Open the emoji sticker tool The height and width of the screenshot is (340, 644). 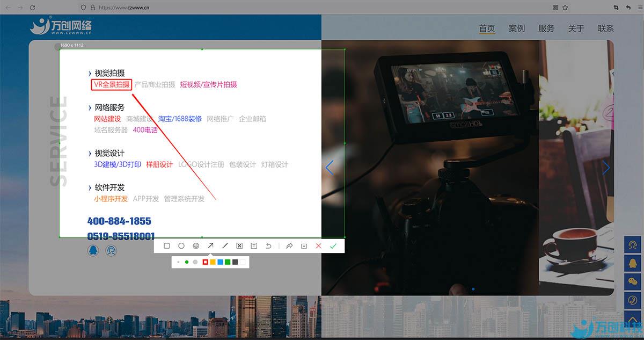point(196,246)
